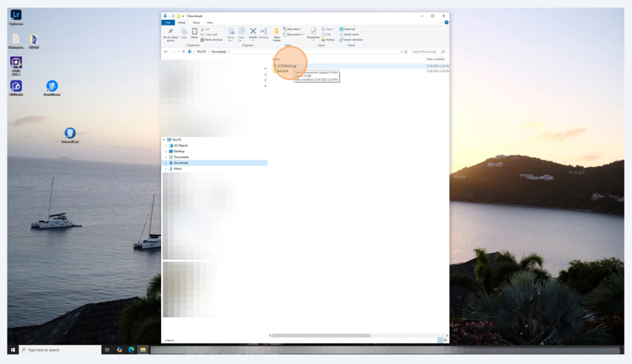This screenshot has height=364, width=632.
Task: Open Properties from the ribbon
Action: click(x=314, y=31)
